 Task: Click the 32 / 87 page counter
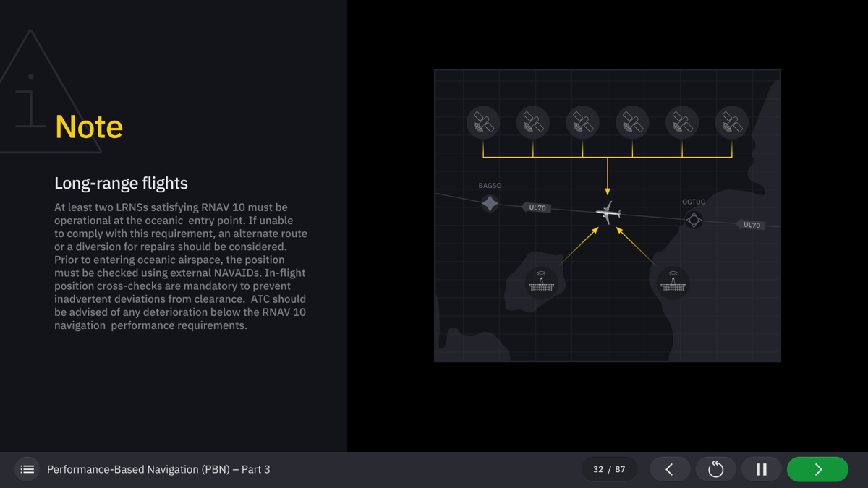pyautogui.click(x=609, y=469)
